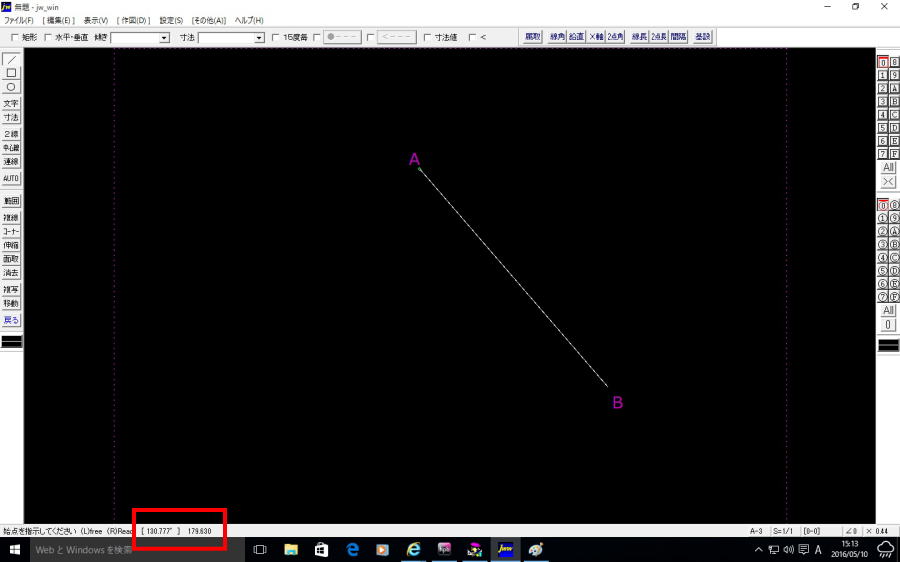Image resolution: width=900 pixels, height=562 pixels.
Task: Choose the 複線 parallel line tool
Action: (x=11, y=218)
